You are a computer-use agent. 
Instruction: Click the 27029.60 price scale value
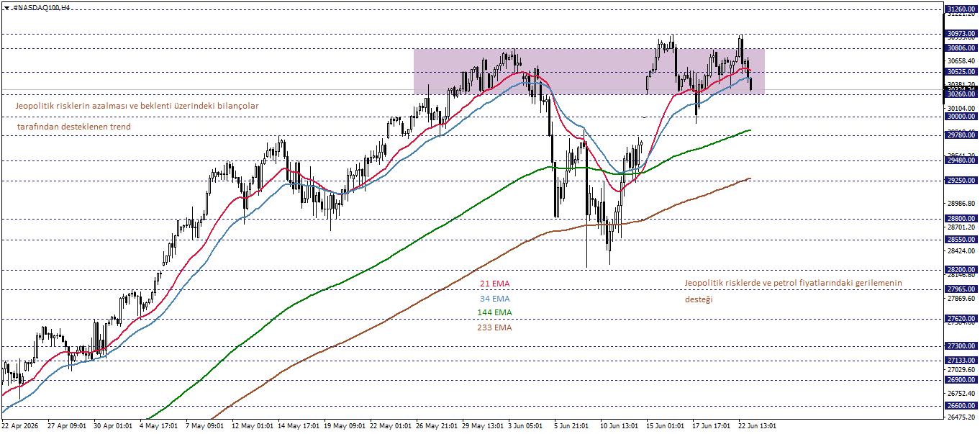click(x=961, y=369)
